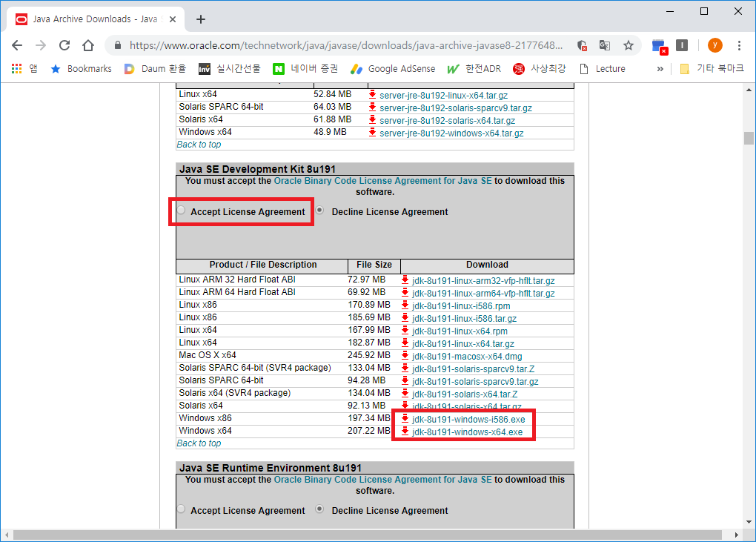Click the Apps grid icon in bookmarks bar

16,68
